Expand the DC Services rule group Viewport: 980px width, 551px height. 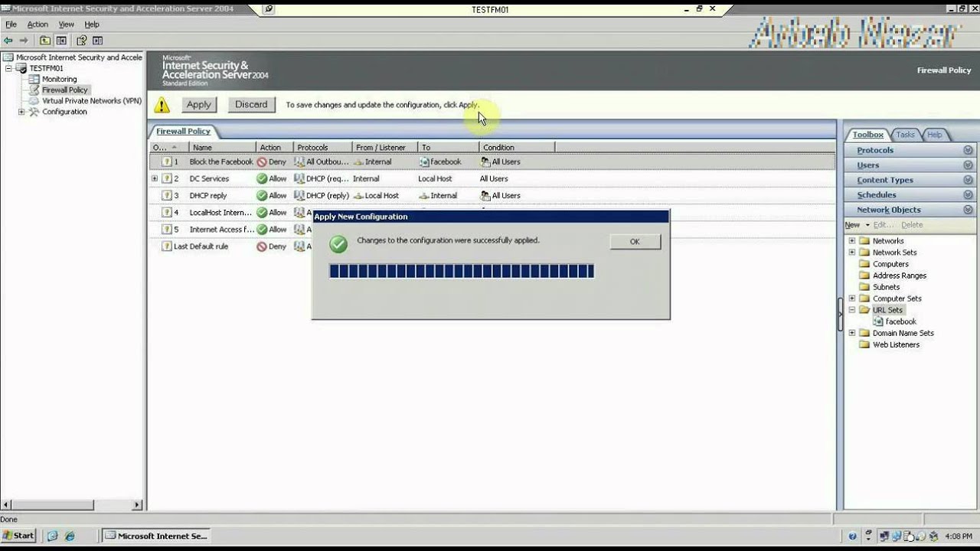(x=155, y=179)
